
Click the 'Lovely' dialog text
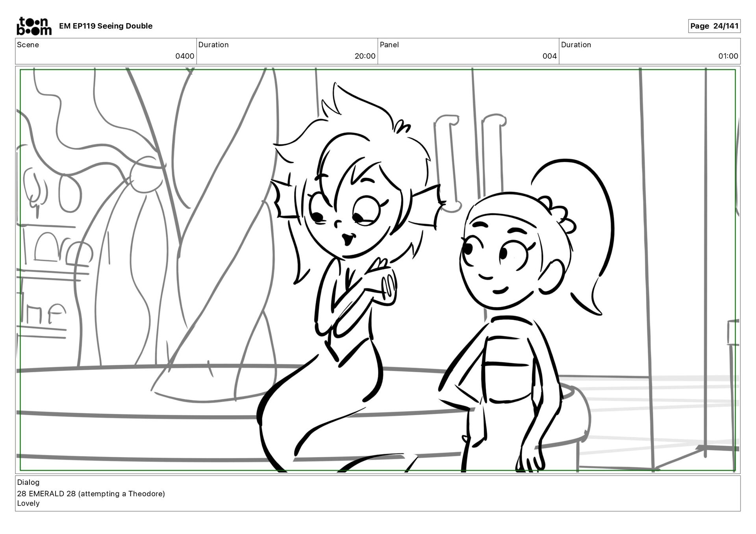click(x=28, y=503)
